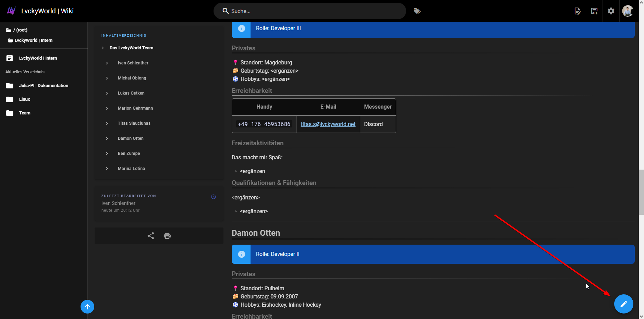Open the user avatar menu
Image resolution: width=644 pixels, height=319 pixels.
pyautogui.click(x=628, y=11)
